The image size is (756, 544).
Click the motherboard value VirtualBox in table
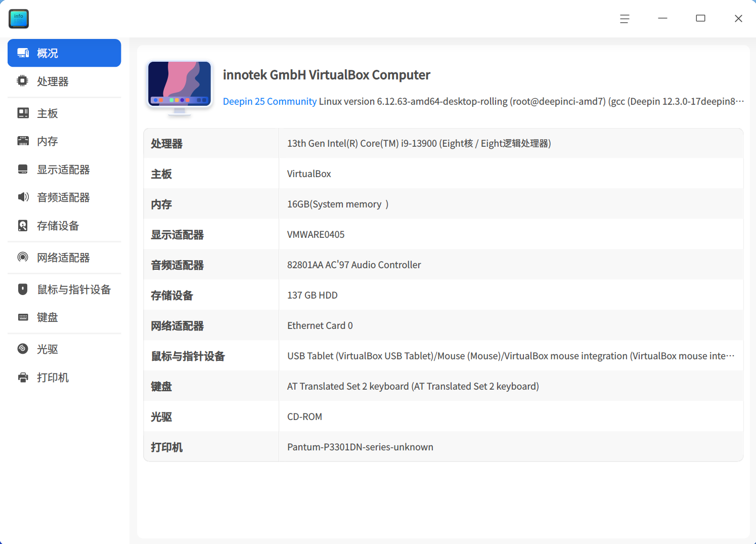pos(309,174)
